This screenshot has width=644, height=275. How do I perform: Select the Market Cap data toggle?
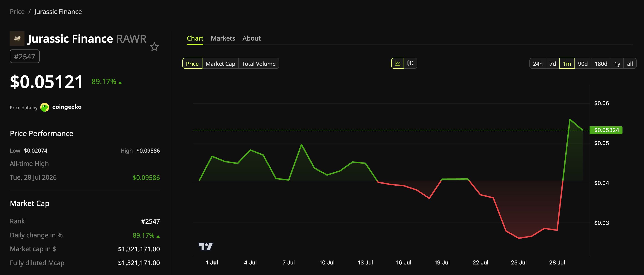[220, 64]
